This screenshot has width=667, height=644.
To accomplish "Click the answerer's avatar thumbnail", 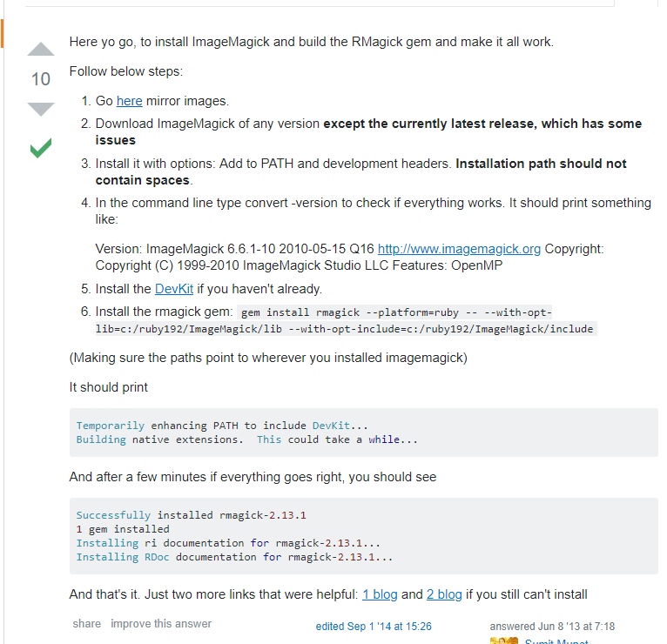I will (503, 641).
